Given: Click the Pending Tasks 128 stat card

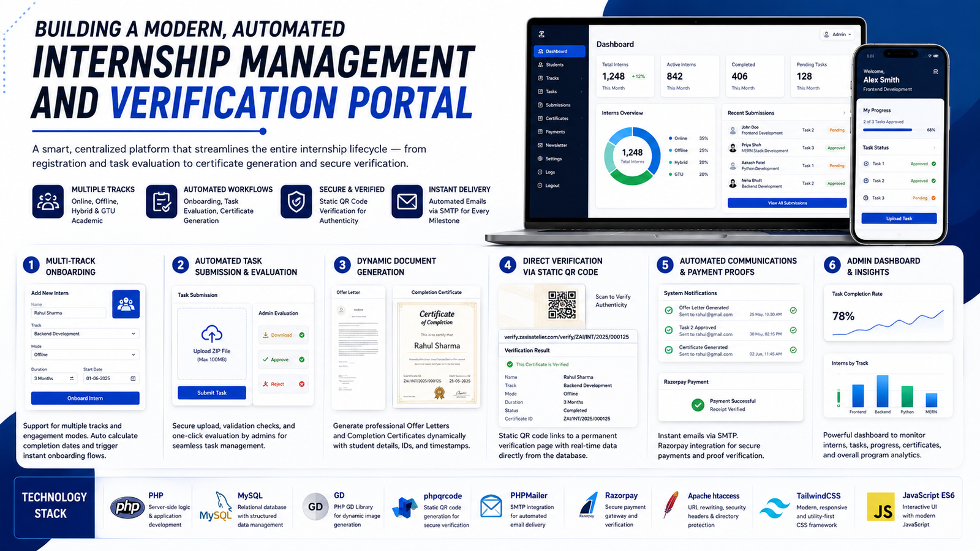Looking at the screenshot, I should click(820, 76).
